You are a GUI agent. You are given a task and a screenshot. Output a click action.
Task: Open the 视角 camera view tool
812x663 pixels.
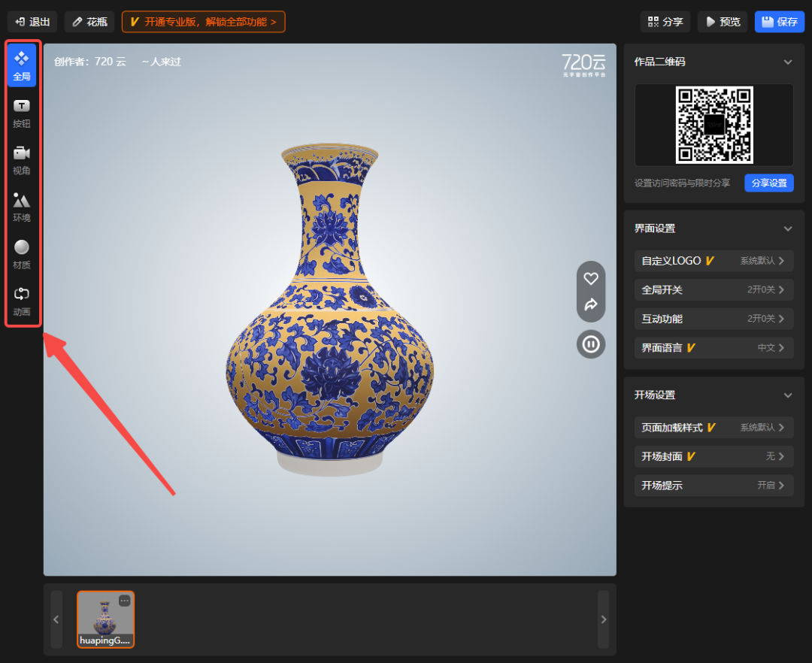[22, 160]
